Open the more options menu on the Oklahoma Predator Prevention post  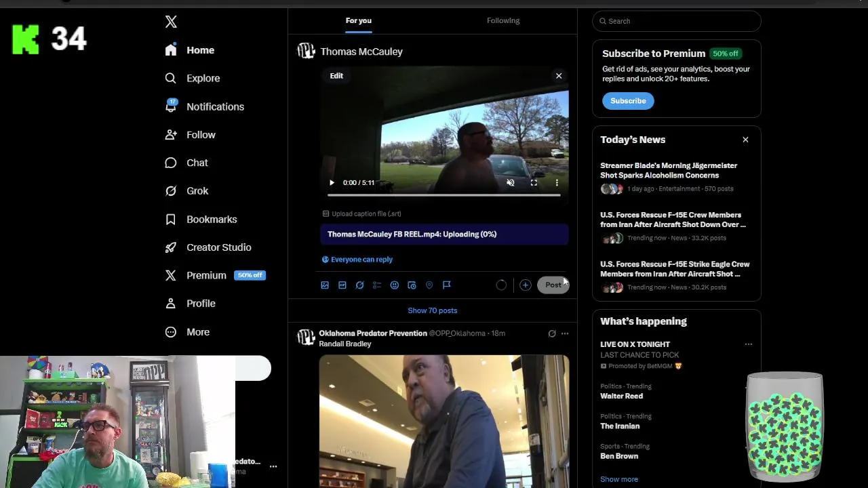click(x=565, y=333)
